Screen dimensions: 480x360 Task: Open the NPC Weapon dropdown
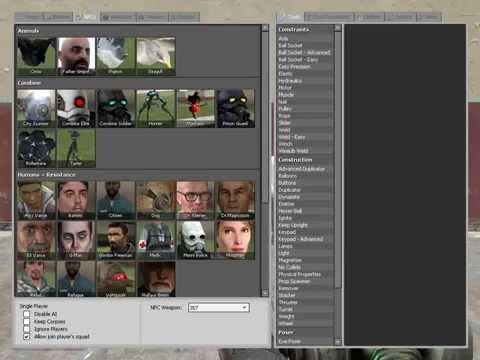[219, 308]
